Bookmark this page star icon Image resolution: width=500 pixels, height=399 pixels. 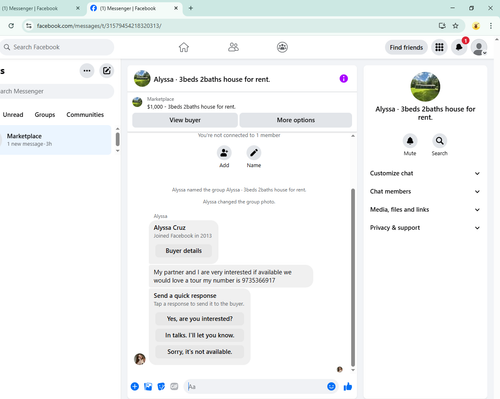[455, 26]
